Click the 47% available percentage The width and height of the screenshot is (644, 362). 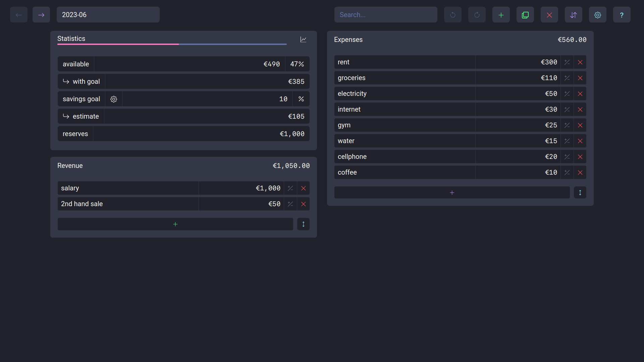pos(297,64)
